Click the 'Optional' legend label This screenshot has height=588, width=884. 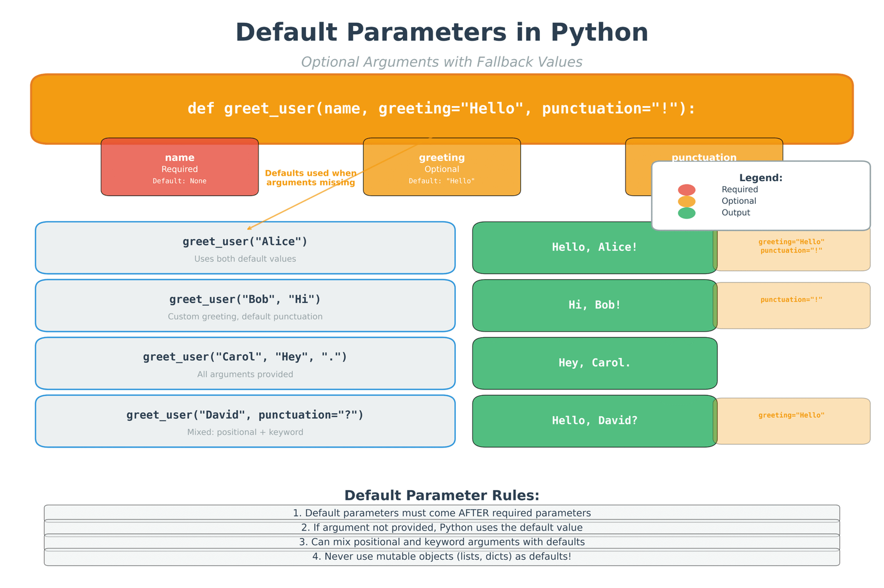739,201
